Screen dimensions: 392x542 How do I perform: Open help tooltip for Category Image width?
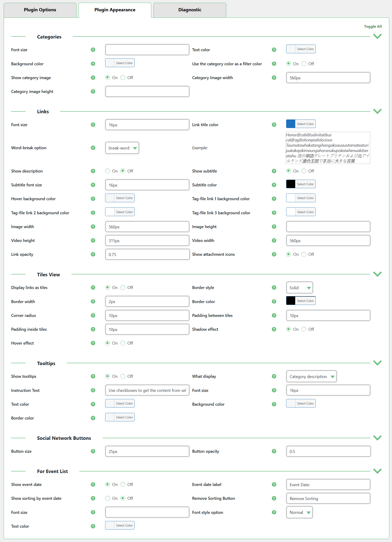coord(274,78)
